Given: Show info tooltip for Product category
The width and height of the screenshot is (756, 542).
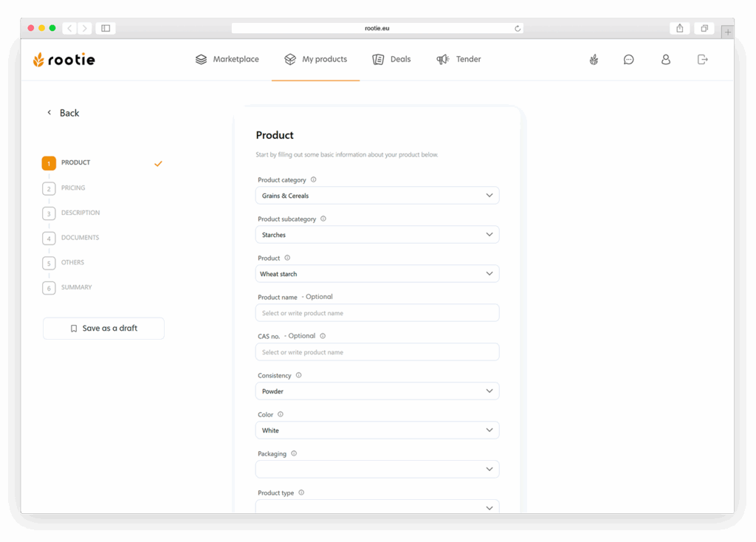Looking at the screenshot, I should [313, 180].
